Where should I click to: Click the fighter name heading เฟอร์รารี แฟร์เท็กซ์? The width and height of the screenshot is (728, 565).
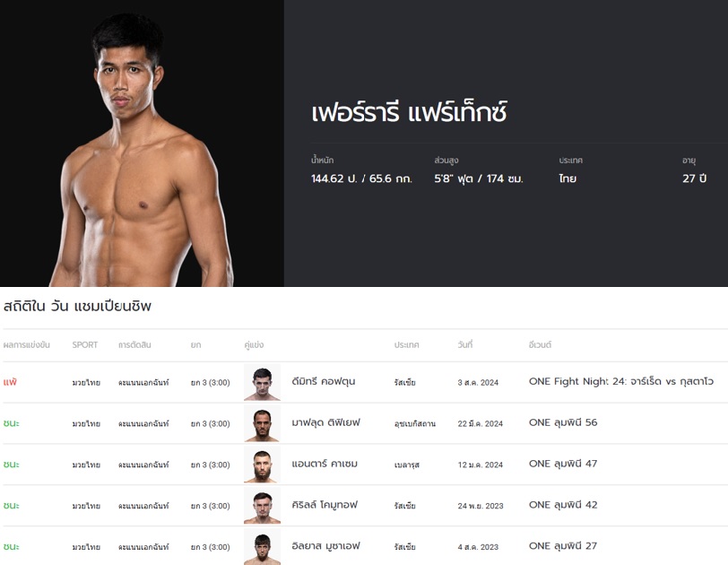409,112
